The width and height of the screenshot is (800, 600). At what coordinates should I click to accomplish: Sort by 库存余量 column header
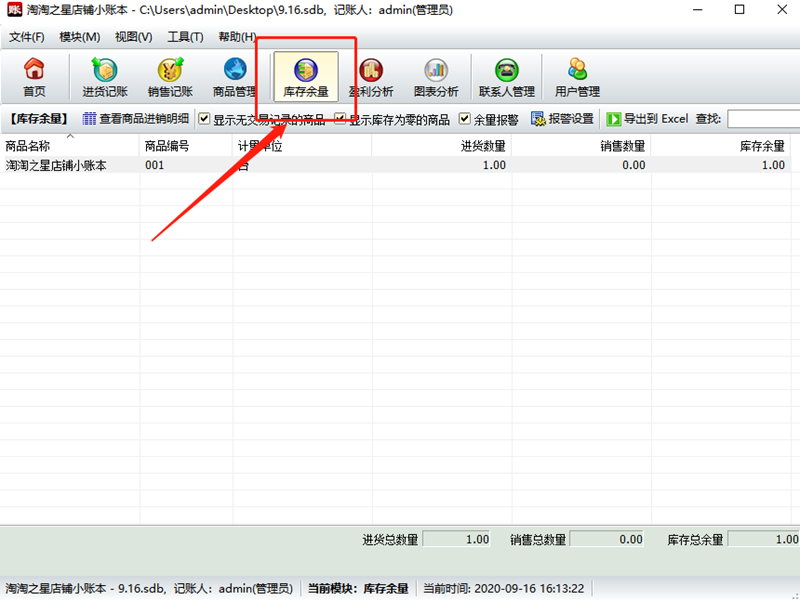721,146
